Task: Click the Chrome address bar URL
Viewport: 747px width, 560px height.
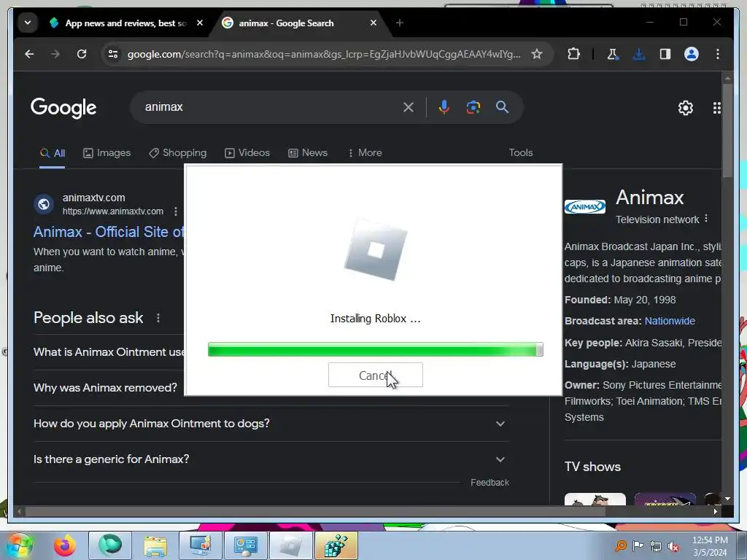Action: 324,54
